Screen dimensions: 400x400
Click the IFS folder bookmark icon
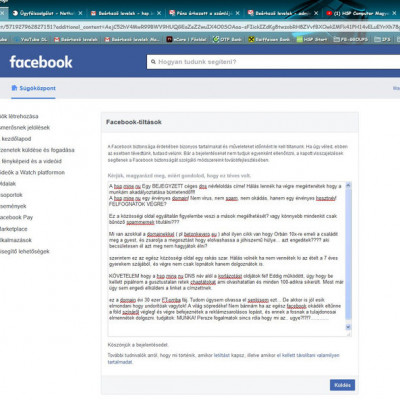[377, 39]
